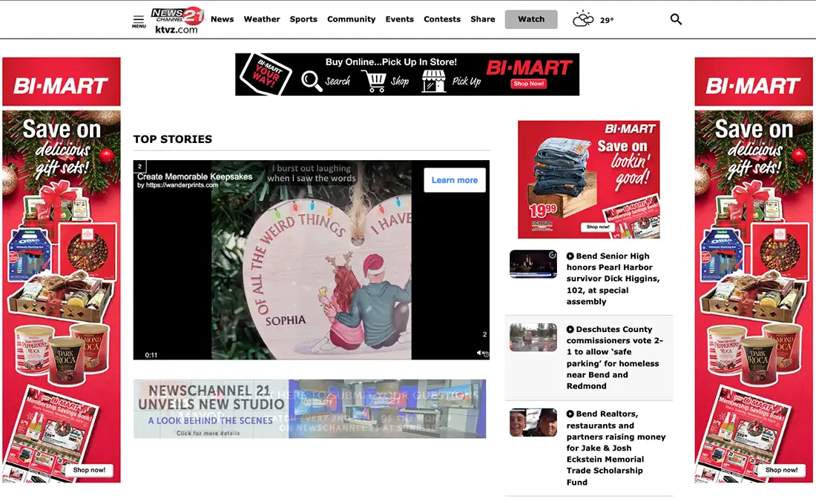Play icon beside Deschutes County headline
The image size is (816, 504).
click(x=570, y=329)
